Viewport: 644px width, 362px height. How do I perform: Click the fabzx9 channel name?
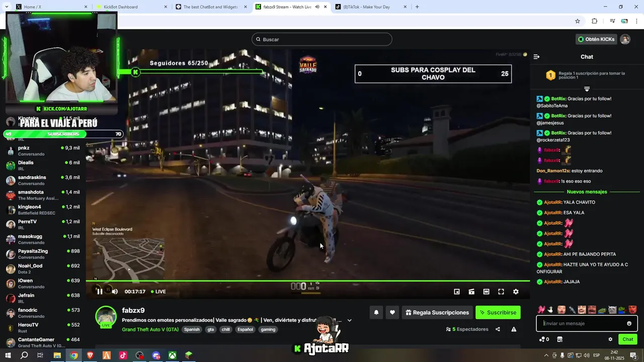tap(133, 310)
